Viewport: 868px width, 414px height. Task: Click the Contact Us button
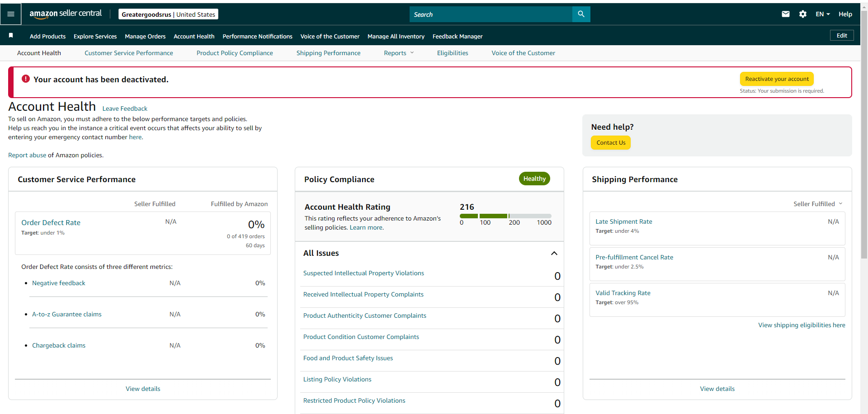click(611, 142)
